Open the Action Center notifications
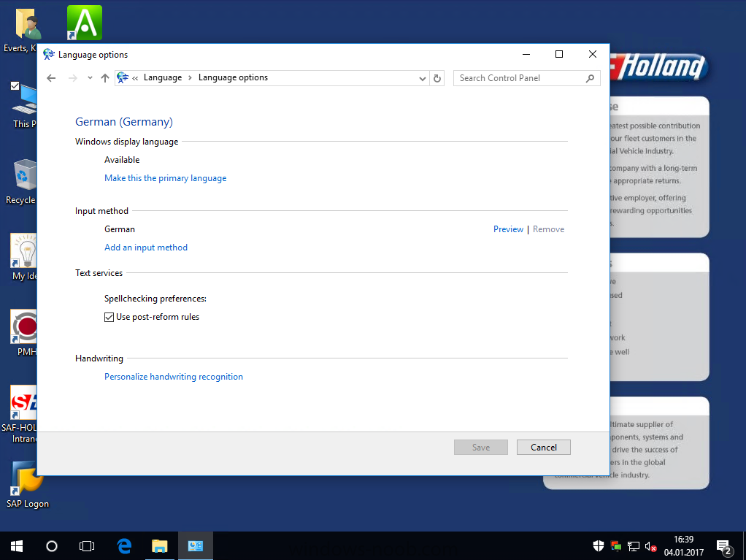 click(725, 547)
